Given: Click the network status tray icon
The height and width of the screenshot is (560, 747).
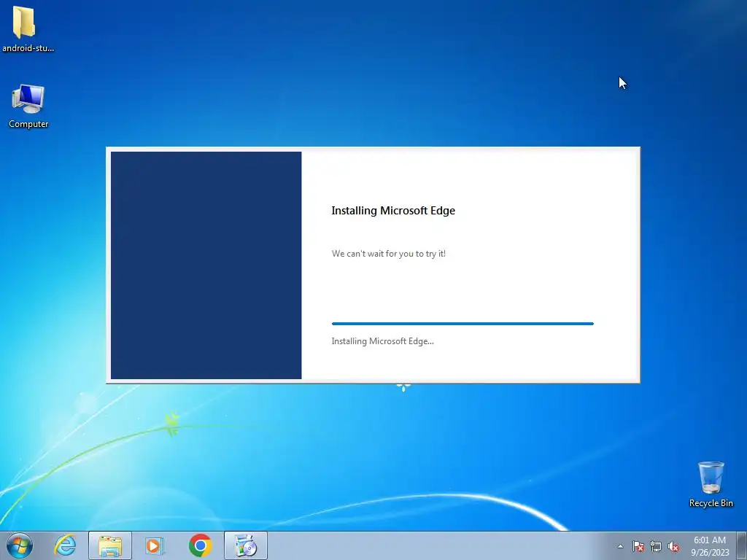Looking at the screenshot, I should pos(656,546).
